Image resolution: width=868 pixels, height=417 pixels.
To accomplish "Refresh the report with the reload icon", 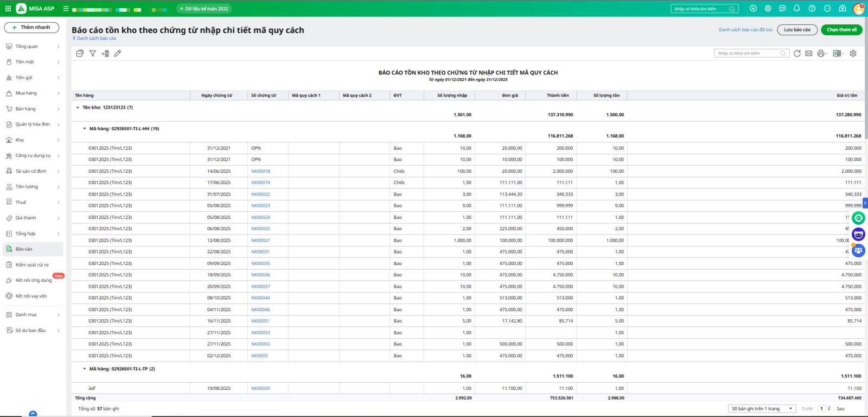I will [797, 53].
